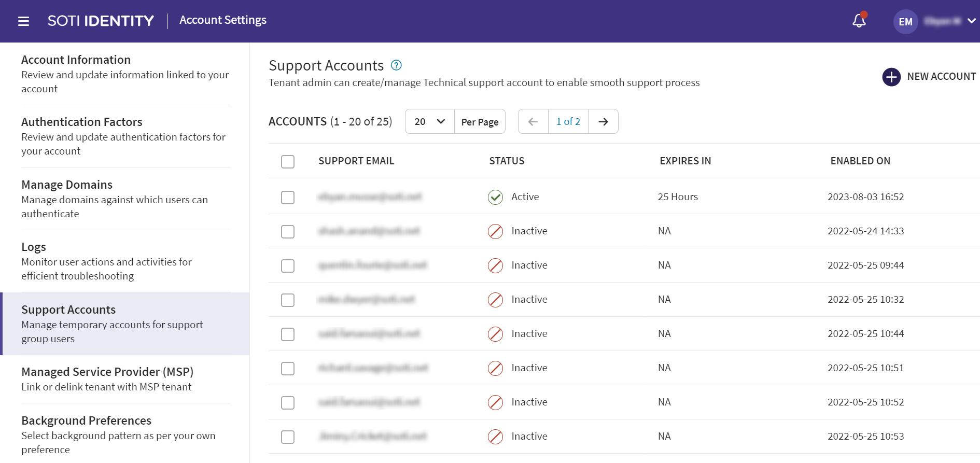Click the date '2022-05-24 14:33'
This screenshot has height=463, width=980.
865,231
